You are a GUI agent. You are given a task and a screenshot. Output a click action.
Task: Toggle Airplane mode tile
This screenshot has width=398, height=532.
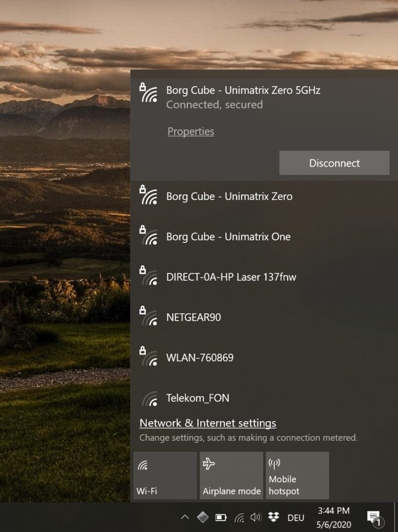click(x=231, y=475)
